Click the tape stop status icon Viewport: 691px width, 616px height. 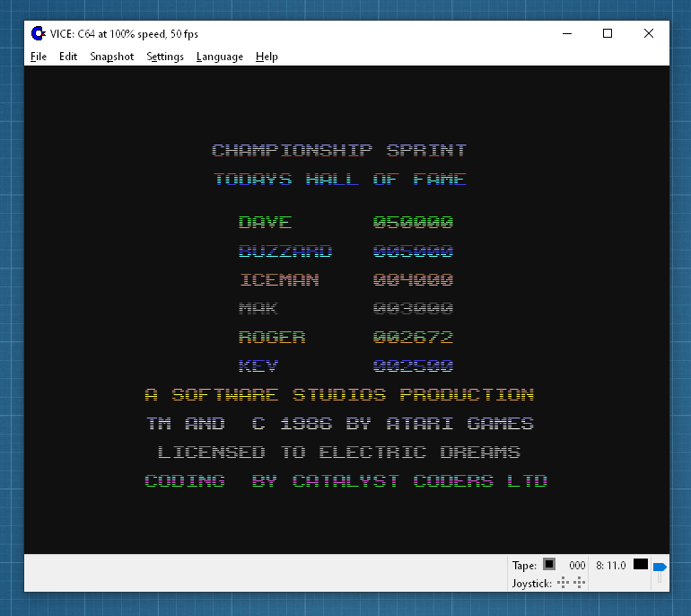tap(548, 564)
